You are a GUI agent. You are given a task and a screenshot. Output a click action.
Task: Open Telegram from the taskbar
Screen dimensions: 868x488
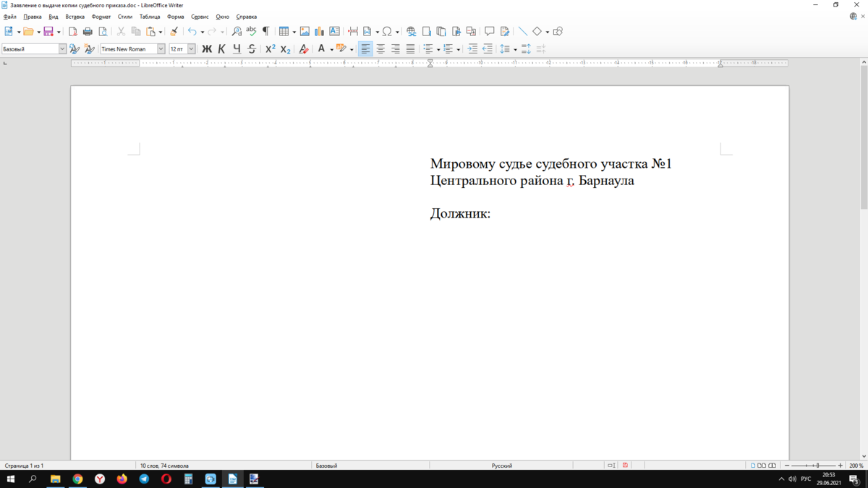144,479
